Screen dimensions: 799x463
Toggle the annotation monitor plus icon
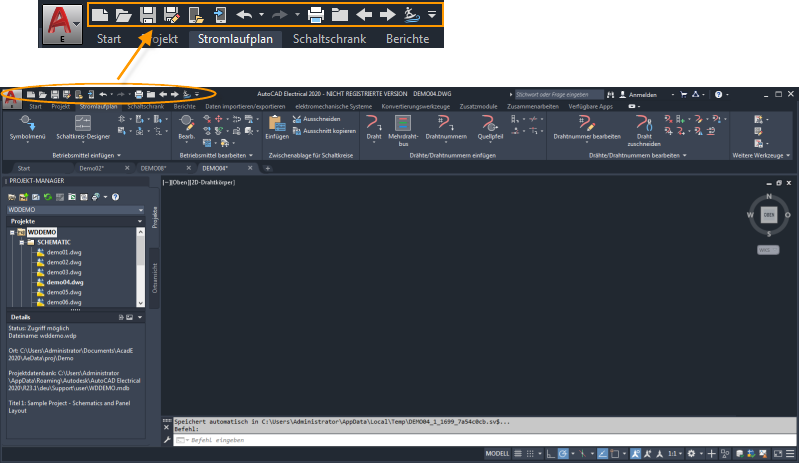712,453
